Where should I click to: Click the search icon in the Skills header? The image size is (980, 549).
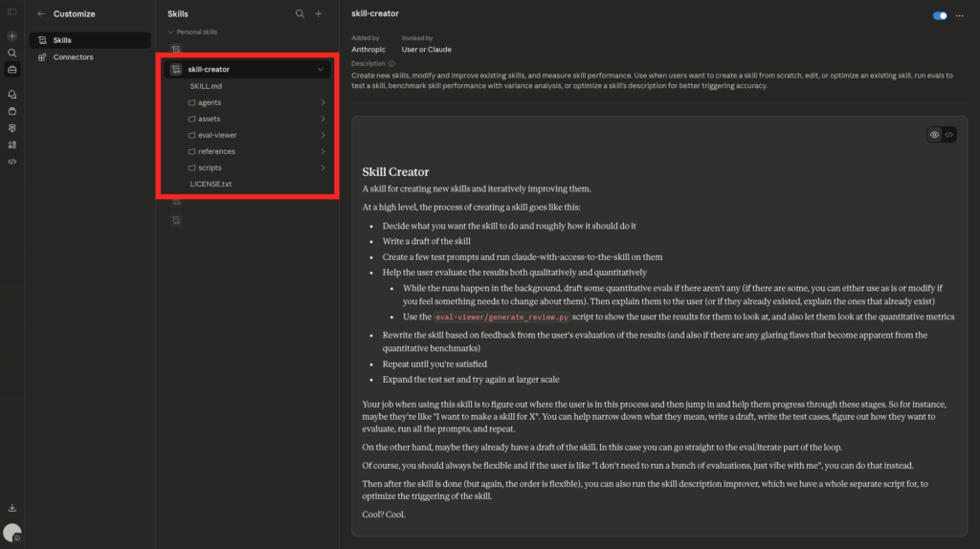[300, 14]
